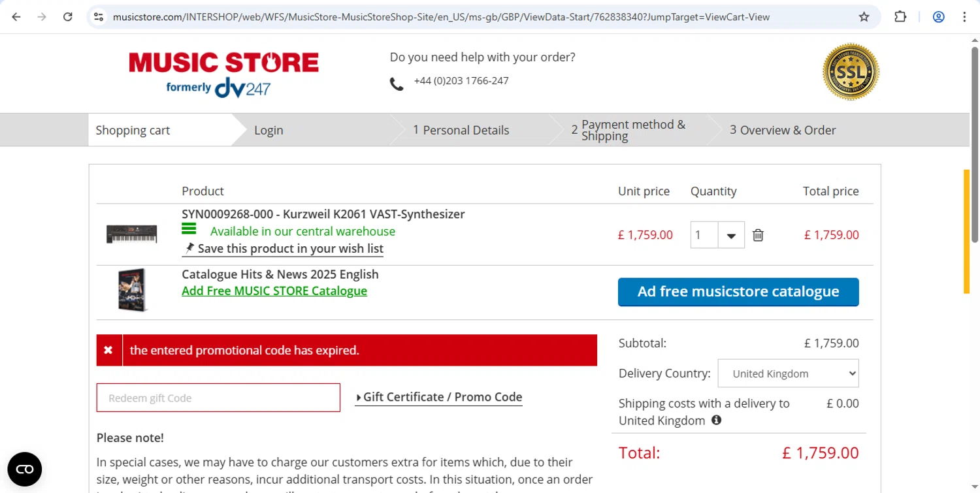Image resolution: width=980 pixels, height=493 pixels.
Task: Click the Subtotal label
Action: coord(642,343)
